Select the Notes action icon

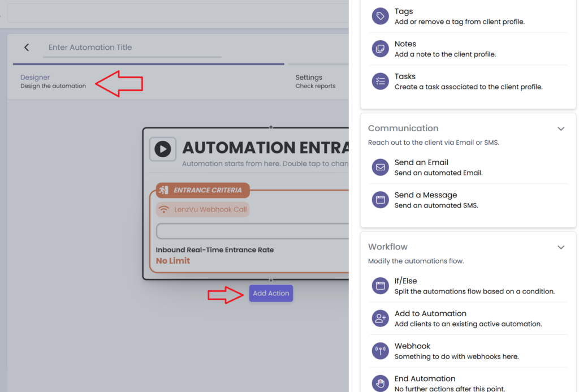point(381,49)
